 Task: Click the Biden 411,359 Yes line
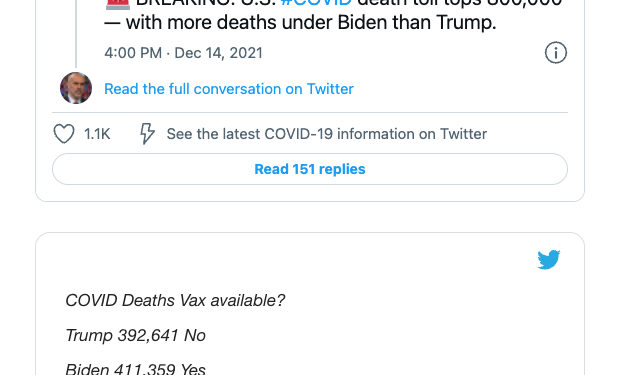[x=136, y=369]
